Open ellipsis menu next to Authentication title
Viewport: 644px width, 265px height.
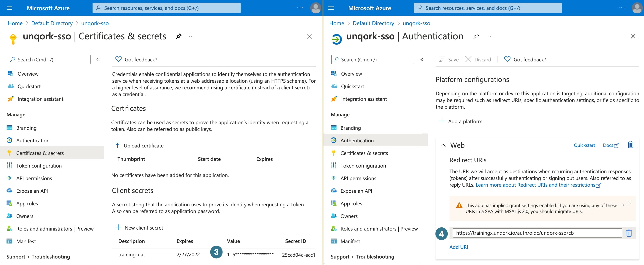(x=489, y=36)
